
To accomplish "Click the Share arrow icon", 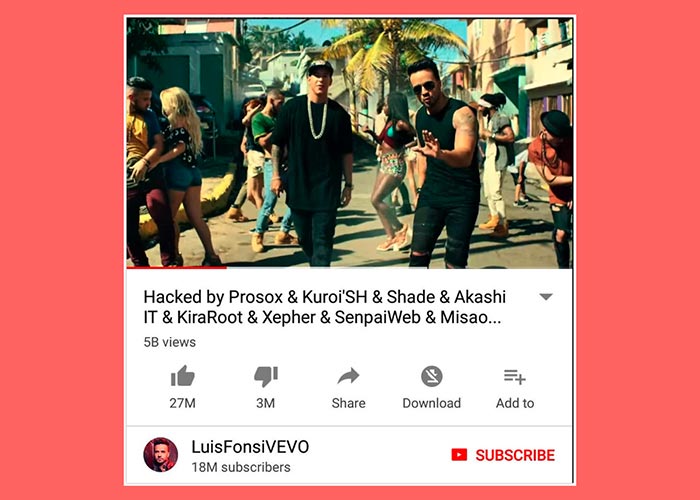I will 348,376.
